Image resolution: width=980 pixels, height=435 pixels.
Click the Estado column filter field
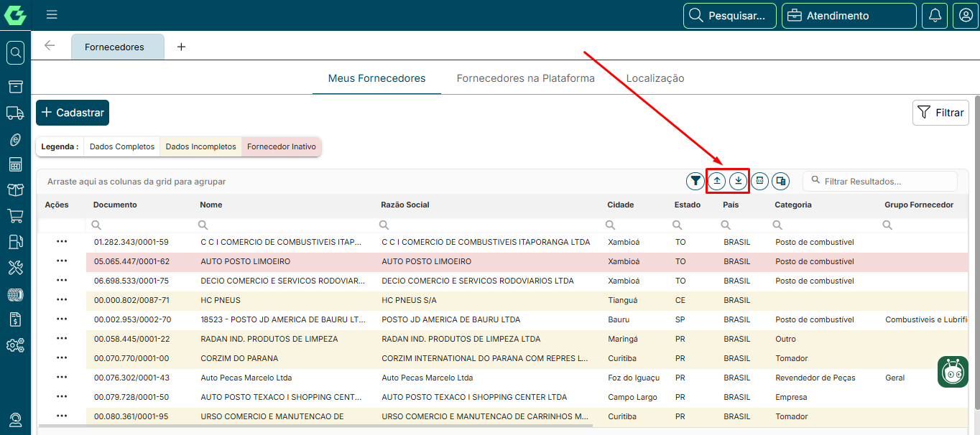[x=693, y=225]
